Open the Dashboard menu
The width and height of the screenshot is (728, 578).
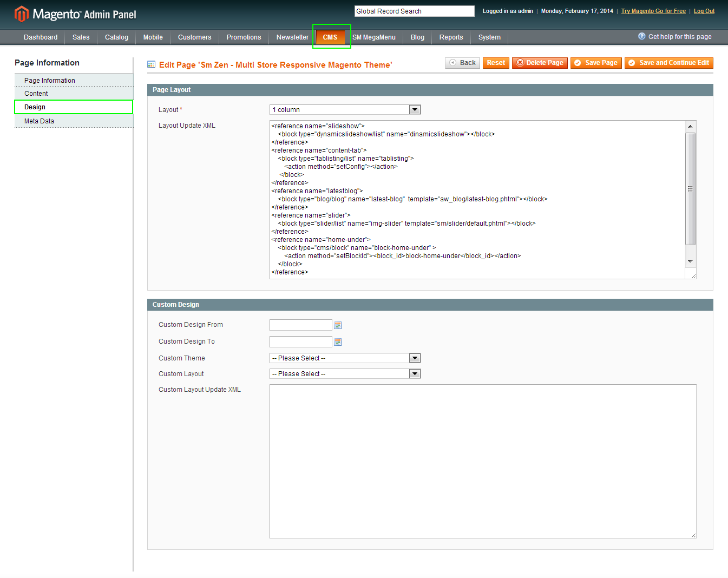click(x=41, y=37)
